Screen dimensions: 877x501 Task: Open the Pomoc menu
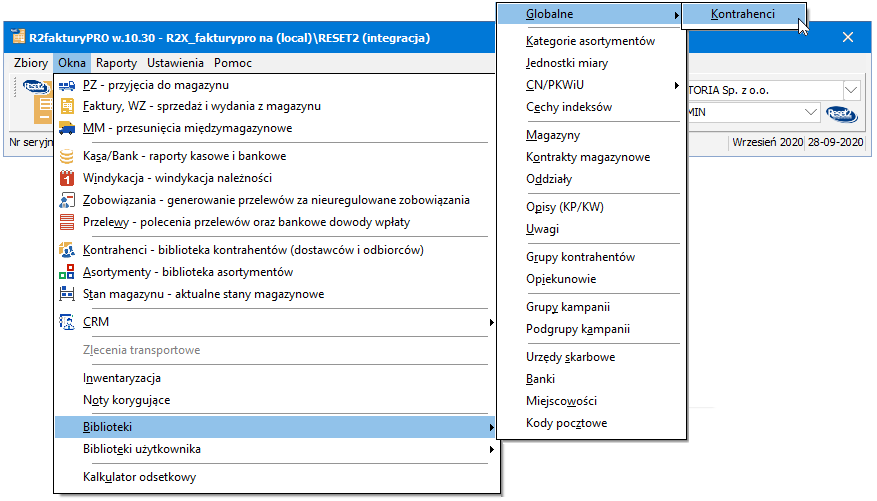click(x=233, y=63)
